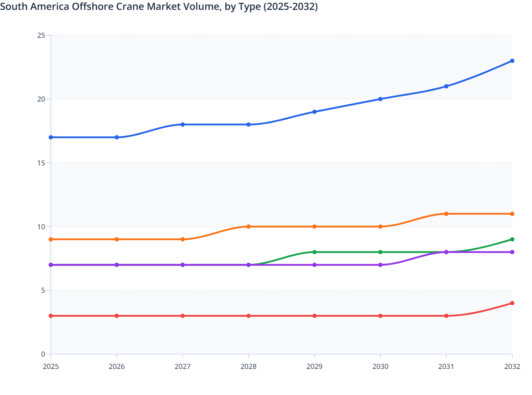This screenshot has height=395, width=532.
Task: Select the purple line's 2031 data point
Action: coord(446,252)
